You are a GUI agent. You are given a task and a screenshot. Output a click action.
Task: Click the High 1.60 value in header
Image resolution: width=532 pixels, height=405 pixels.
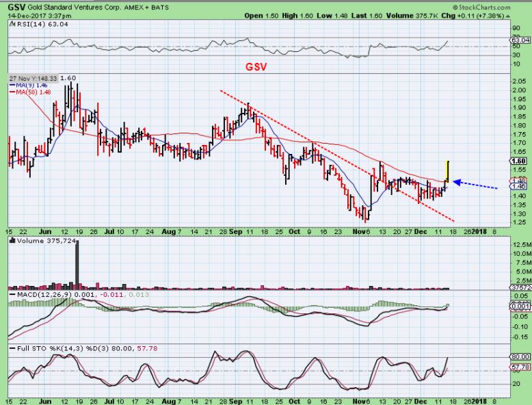[x=297, y=16]
